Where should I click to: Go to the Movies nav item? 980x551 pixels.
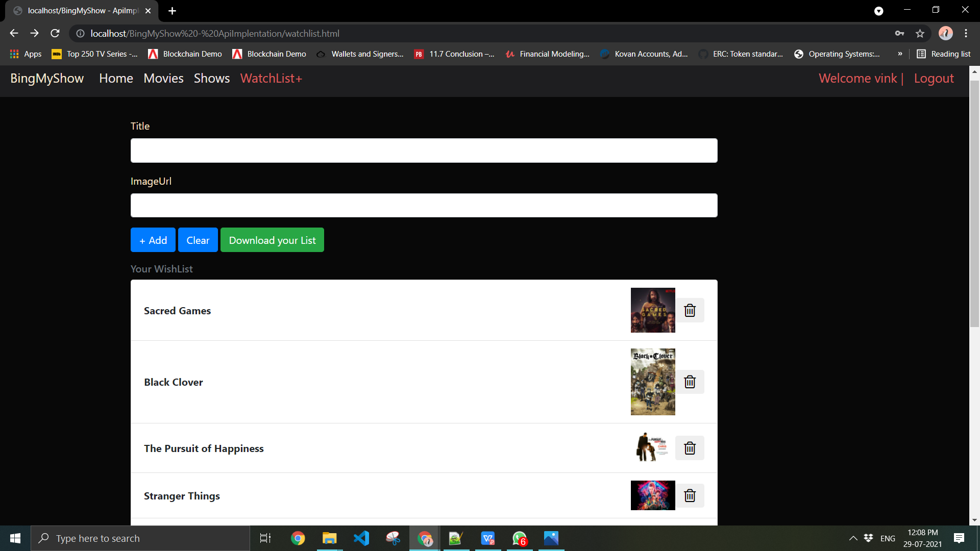(163, 79)
